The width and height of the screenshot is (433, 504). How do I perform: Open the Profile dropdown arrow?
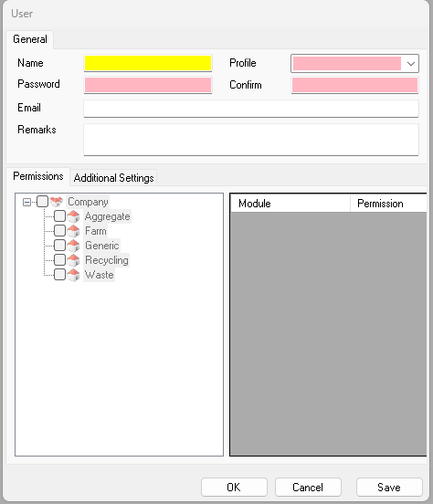click(411, 64)
